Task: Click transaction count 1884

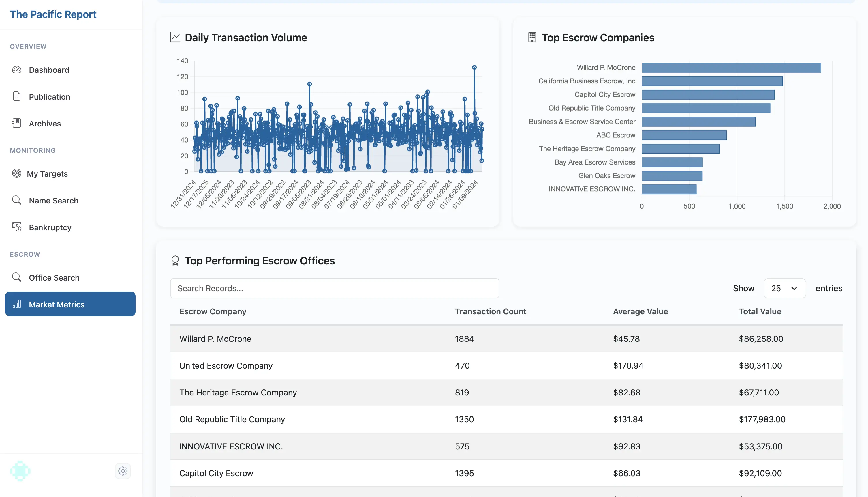Action: (464, 339)
